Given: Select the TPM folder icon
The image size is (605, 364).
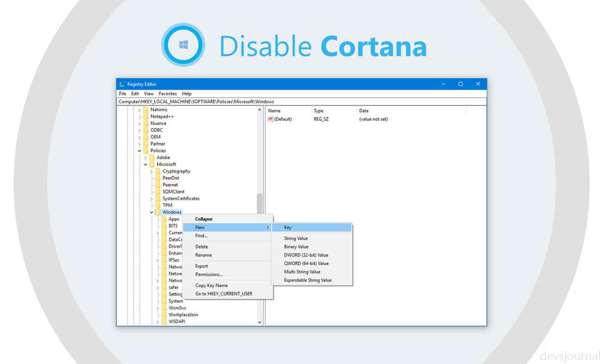Looking at the screenshot, I should 158,205.
